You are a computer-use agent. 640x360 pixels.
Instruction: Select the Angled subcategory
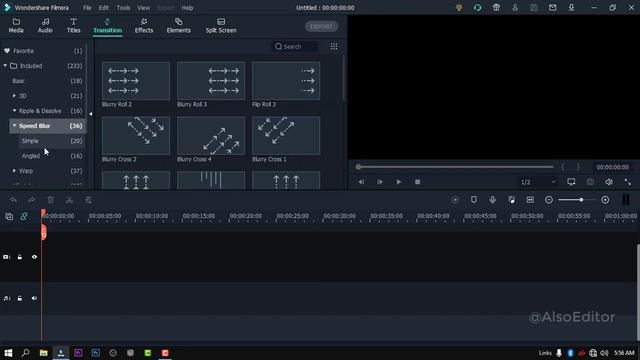[x=52, y=156]
